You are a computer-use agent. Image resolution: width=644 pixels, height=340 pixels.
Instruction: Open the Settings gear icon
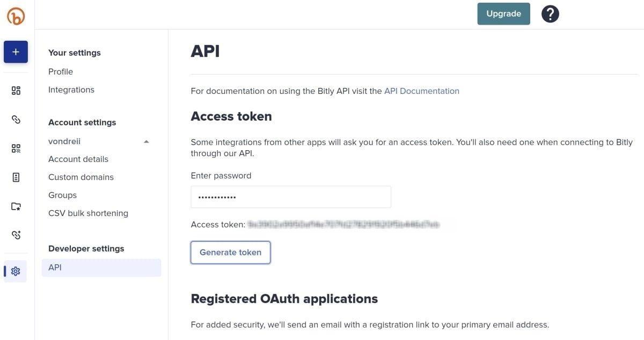(16, 271)
